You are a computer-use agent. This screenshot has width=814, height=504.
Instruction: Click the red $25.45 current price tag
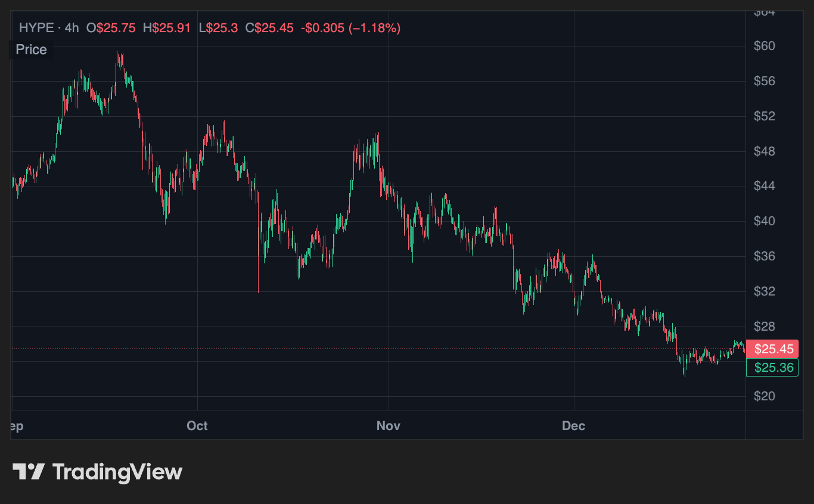[x=773, y=349]
